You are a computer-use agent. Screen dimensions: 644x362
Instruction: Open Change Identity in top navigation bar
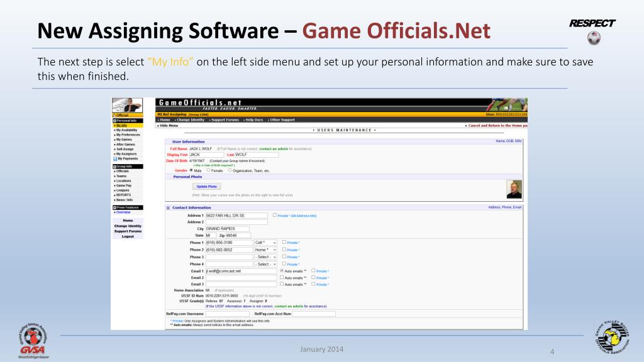(x=190, y=120)
